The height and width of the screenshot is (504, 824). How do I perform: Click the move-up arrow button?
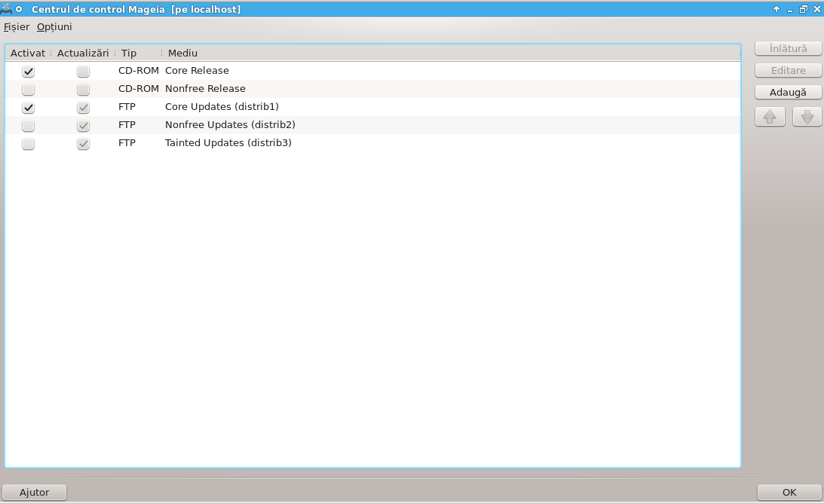point(770,117)
